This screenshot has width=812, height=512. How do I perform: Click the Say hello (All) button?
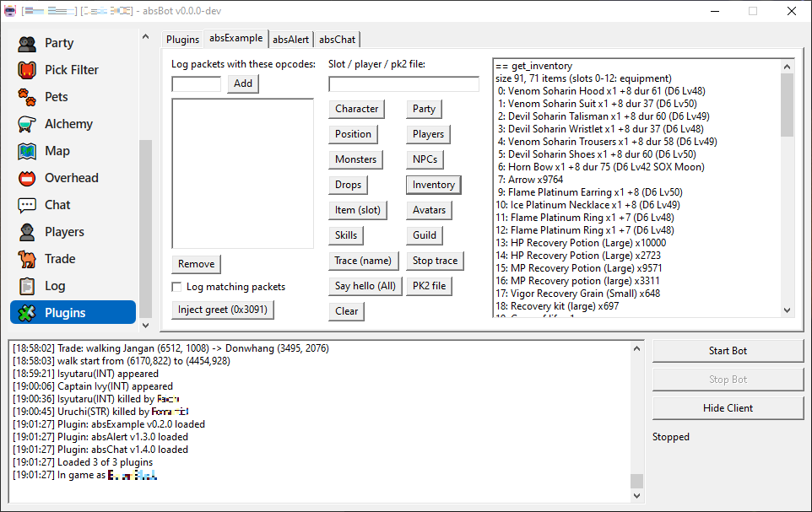tap(365, 286)
